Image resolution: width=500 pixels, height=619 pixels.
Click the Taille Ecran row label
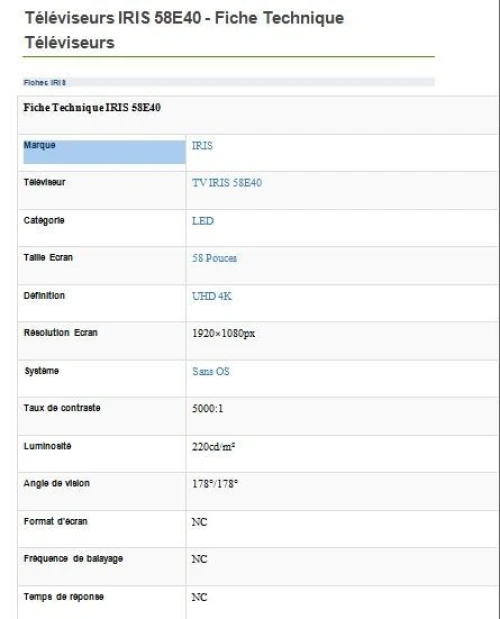pyautogui.click(x=48, y=257)
